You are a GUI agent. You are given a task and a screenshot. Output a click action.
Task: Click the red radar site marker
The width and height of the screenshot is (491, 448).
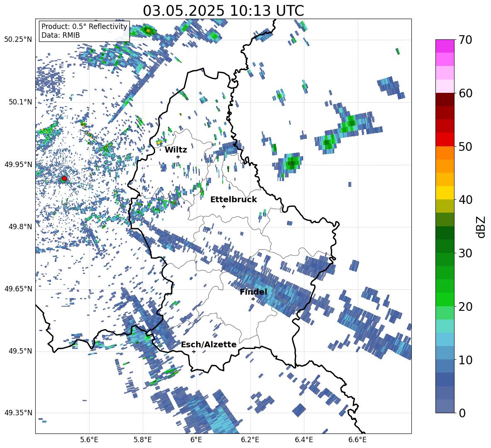64,179
